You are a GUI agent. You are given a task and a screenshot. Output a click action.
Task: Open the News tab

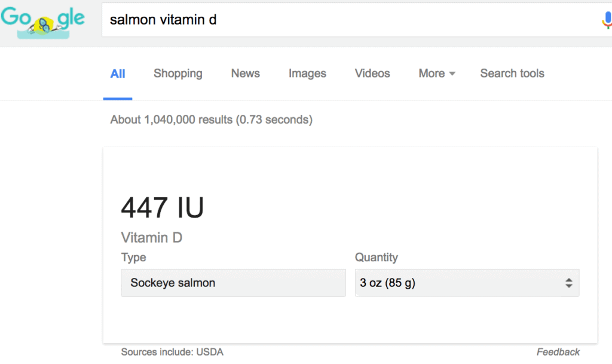[245, 74]
